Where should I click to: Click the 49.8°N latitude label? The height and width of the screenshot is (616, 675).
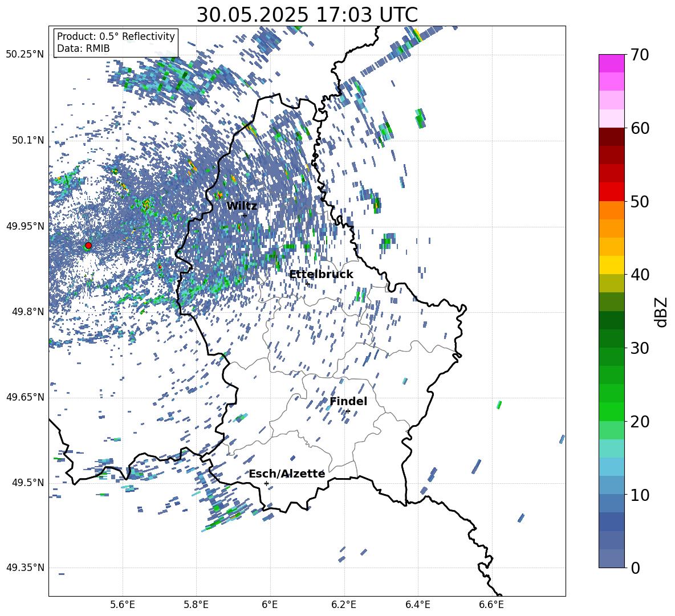(28, 312)
